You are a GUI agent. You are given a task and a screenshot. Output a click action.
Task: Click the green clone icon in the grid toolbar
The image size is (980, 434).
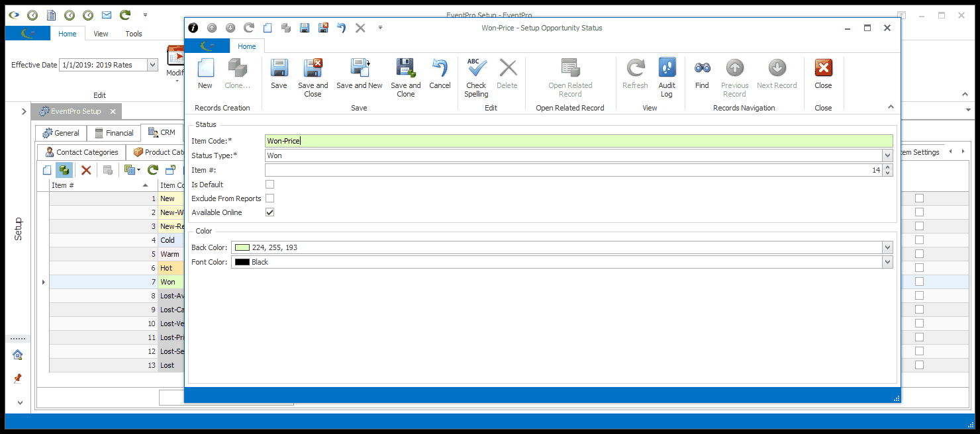click(x=64, y=170)
